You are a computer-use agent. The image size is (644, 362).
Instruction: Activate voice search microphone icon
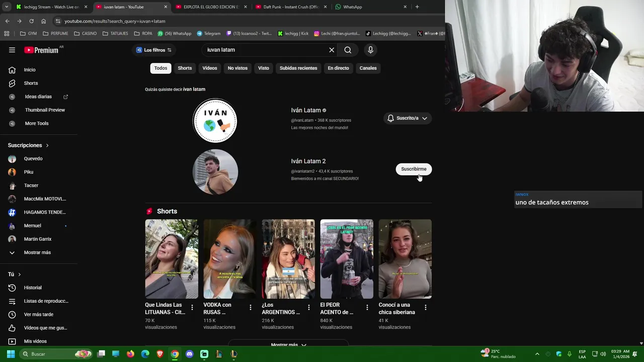tap(370, 50)
